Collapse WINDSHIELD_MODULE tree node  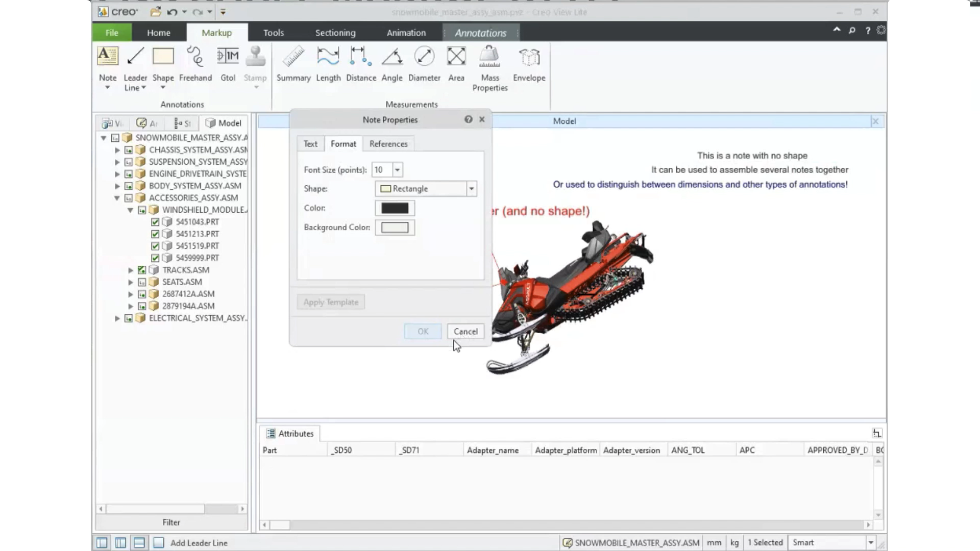131,210
